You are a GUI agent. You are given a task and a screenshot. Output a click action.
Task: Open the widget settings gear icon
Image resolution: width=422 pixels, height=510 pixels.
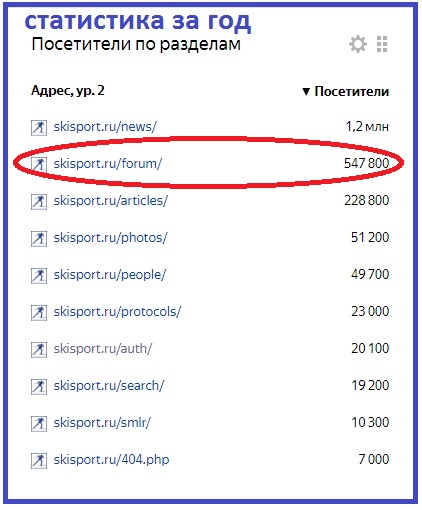tap(358, 44)
